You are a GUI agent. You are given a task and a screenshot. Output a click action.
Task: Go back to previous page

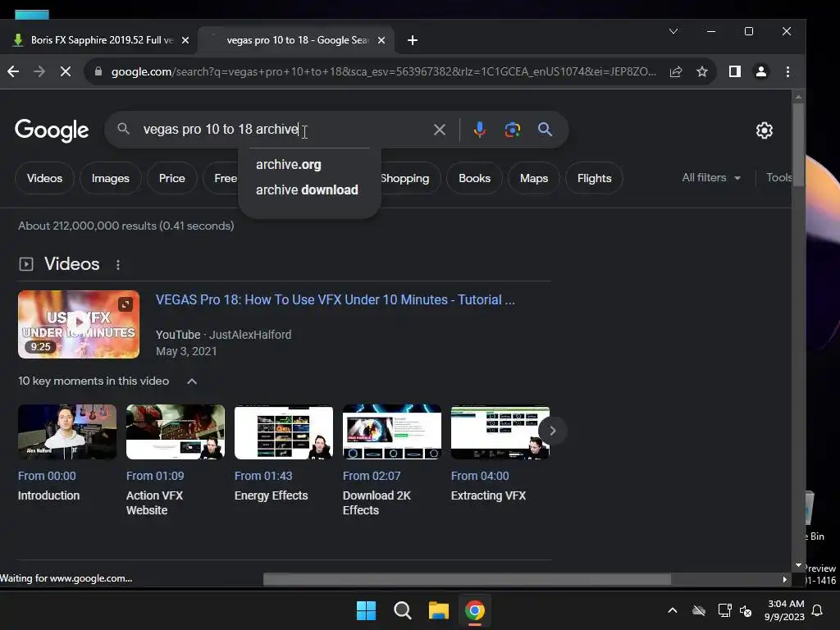coord(13,71)
